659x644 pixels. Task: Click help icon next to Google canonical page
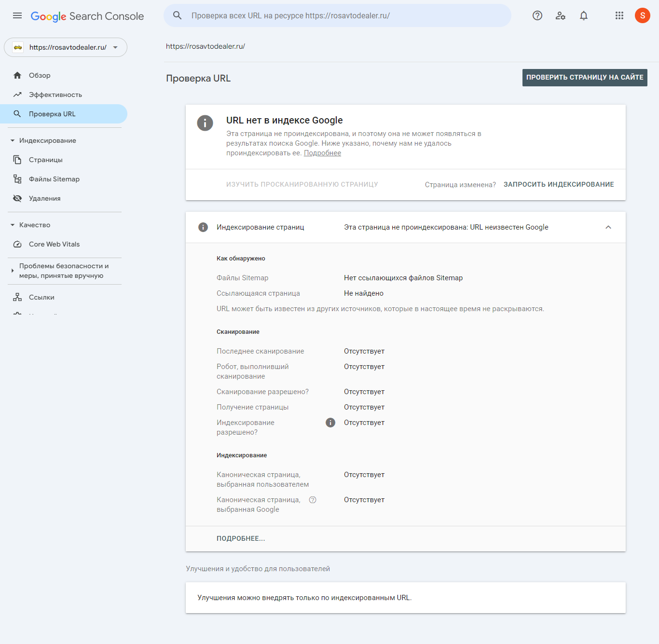313,500
